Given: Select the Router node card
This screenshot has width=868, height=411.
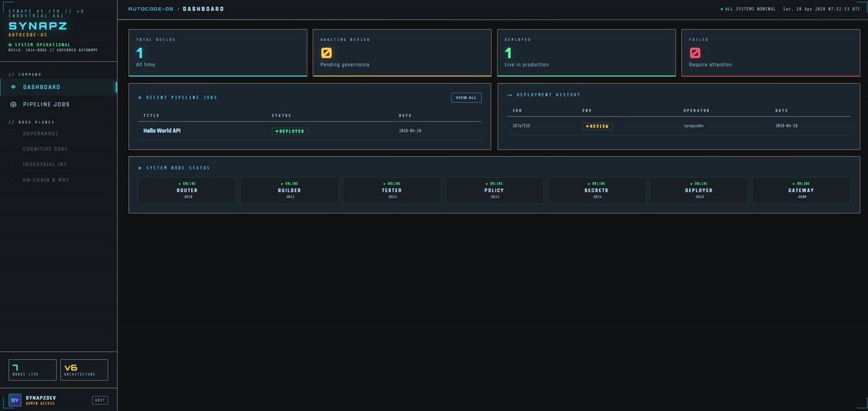Looking at the screenshot, I should click(x=187, y=190).
